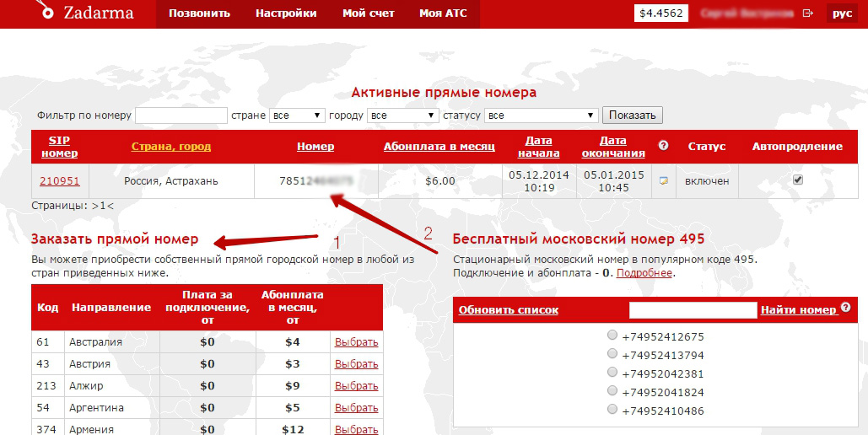
Task: Toggle Автопродление checkbox for number 210951
Action: (798, 180)
